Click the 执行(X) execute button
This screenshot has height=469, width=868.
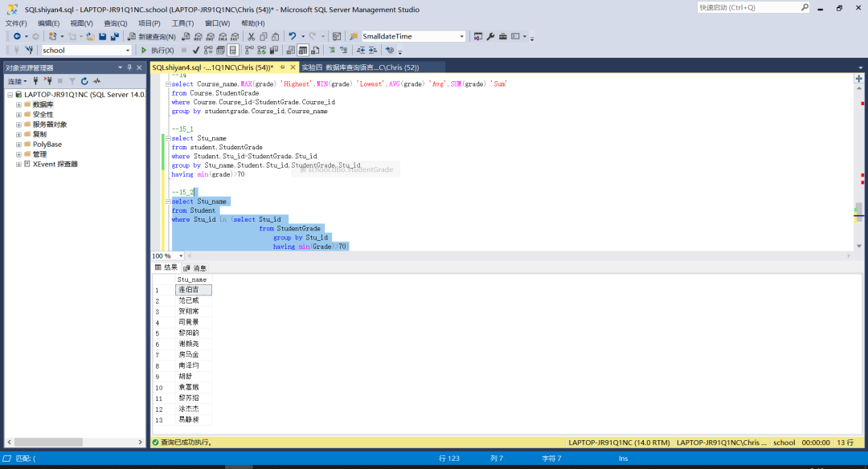click(x=158, y=51)
